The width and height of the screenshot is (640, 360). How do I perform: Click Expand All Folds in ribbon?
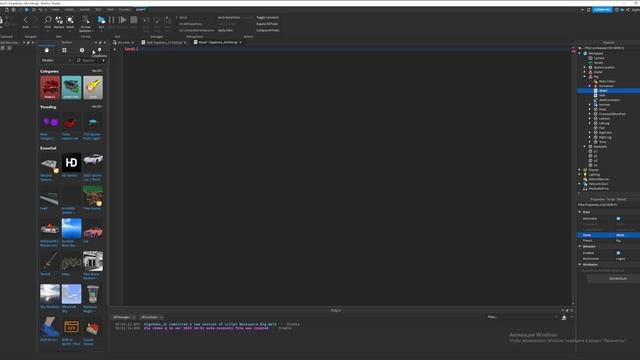tap(267, 24)
